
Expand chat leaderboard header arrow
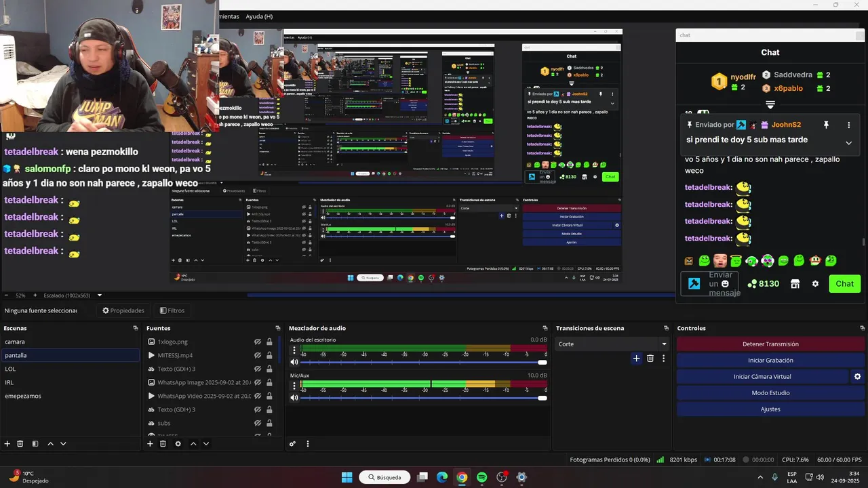[770, 104]
